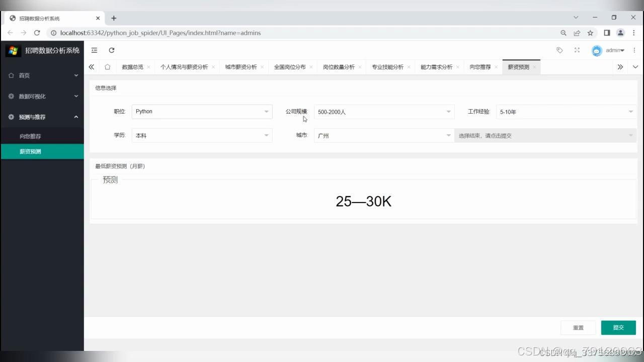Open 向您推荐 in the sidebar
The height and width of the screenshot is (362, 644).
click(x=42, y=136)
